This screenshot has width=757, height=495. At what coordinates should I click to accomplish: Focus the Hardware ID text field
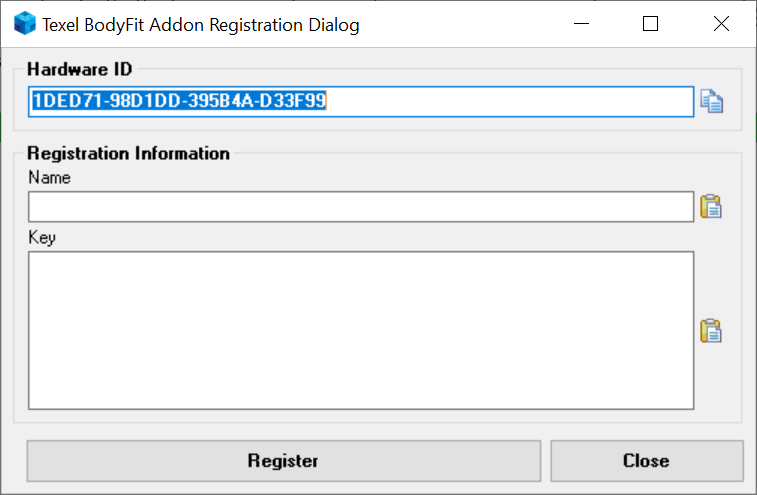pyautogui.click(x=360, y=101)
